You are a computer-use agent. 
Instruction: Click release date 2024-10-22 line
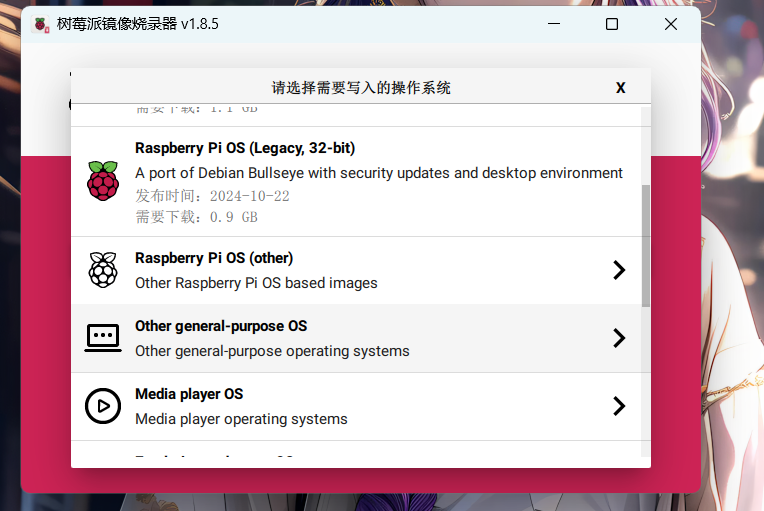click(212, 196)
